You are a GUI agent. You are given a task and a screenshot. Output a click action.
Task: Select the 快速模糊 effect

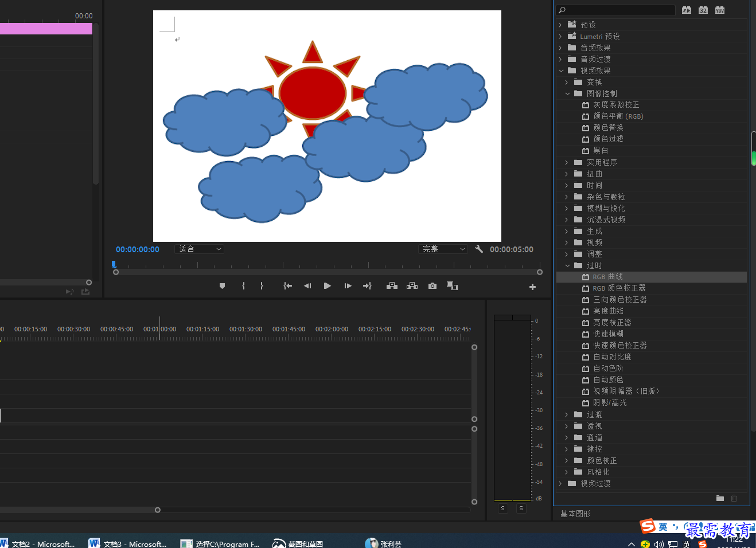608,334
